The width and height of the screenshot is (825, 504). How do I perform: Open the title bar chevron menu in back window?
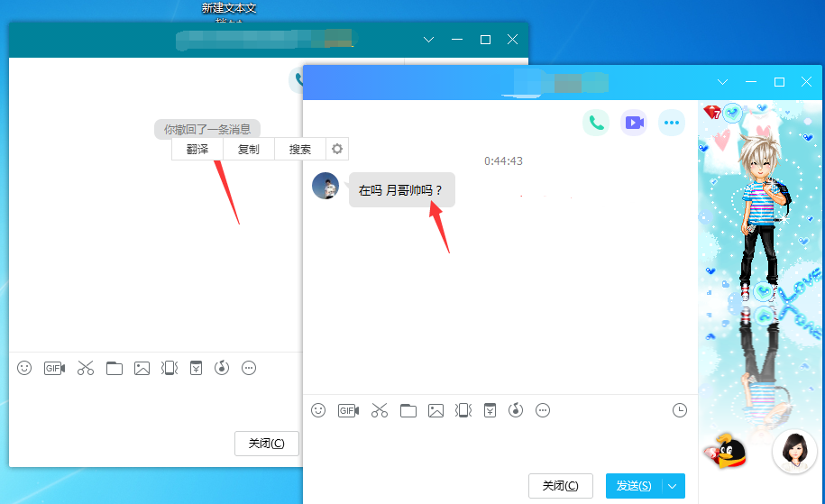click(429, 40)
